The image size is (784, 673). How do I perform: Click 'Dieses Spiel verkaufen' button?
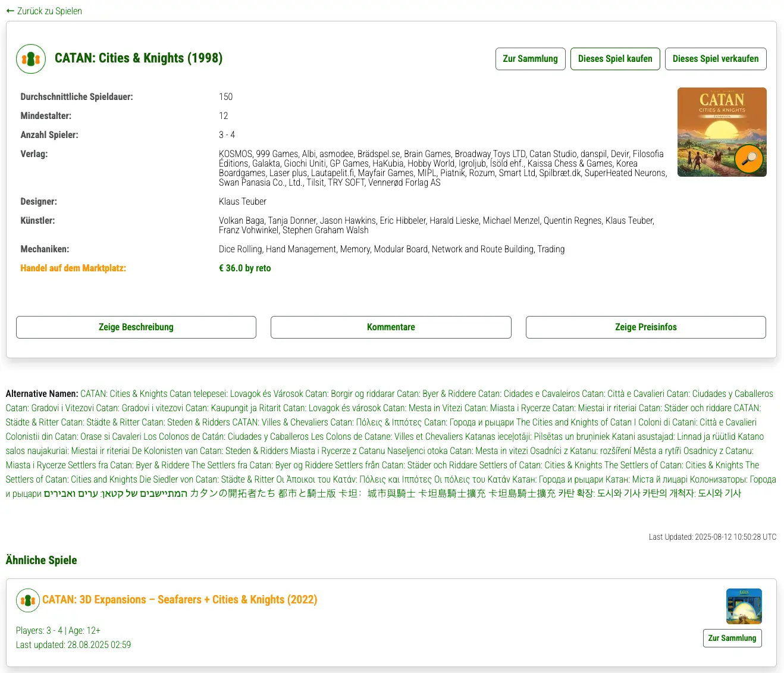tap(716, 59)
